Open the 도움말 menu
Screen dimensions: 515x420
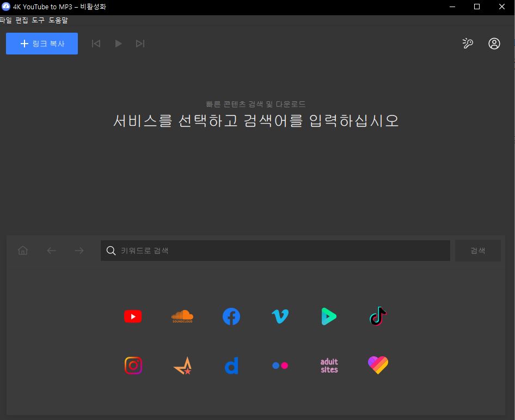click(x=58, y=20)
